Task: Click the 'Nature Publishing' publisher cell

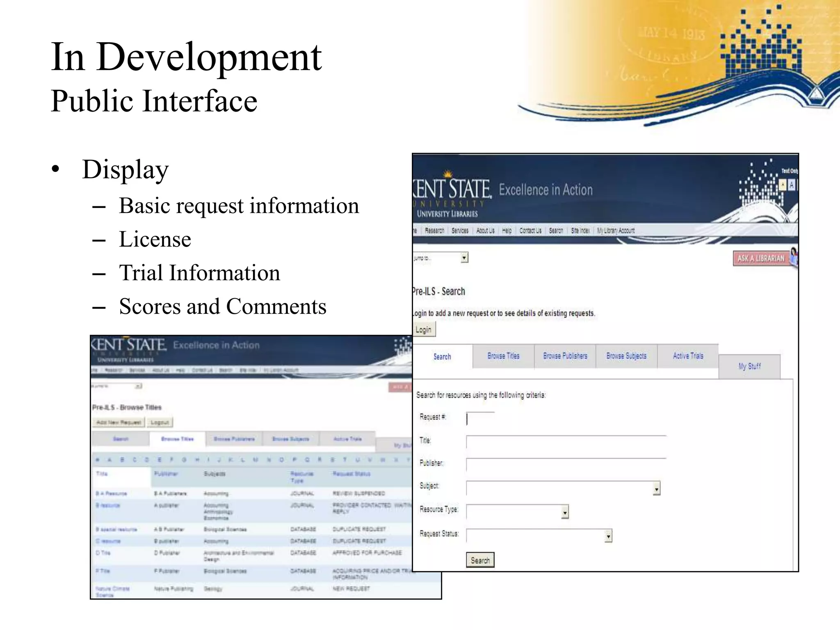Action: 173,589
